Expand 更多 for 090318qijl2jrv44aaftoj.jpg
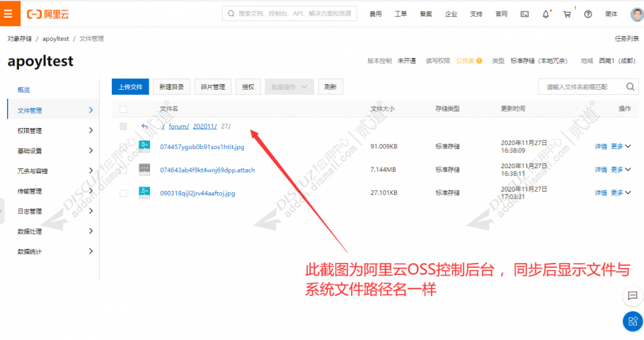 (x=621, y=193)
